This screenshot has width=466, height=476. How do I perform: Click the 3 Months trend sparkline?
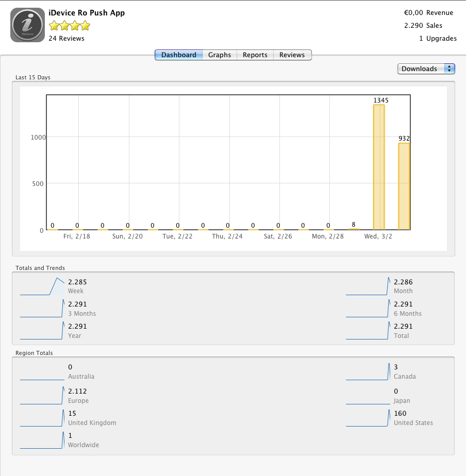(42, 309)
